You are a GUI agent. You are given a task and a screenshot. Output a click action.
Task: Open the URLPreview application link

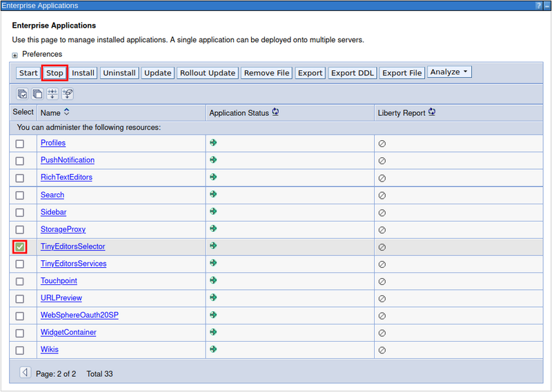[61, 298]
